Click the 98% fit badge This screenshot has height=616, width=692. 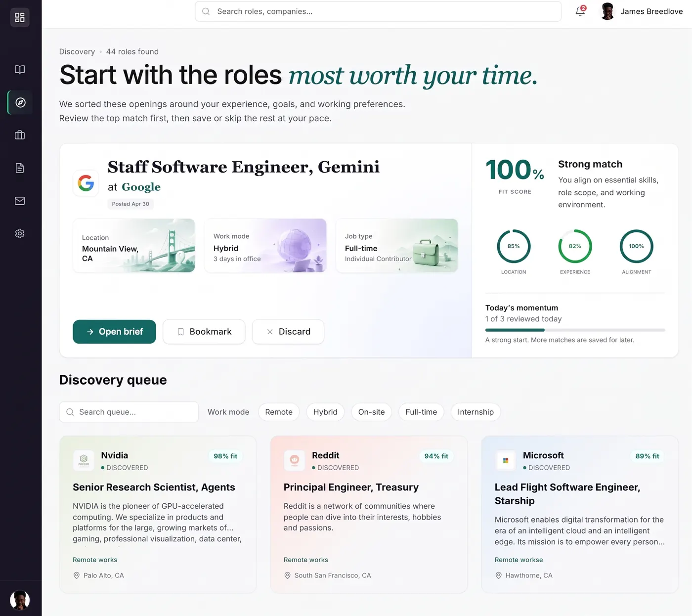pyautogui.click(x=225, y=456)
